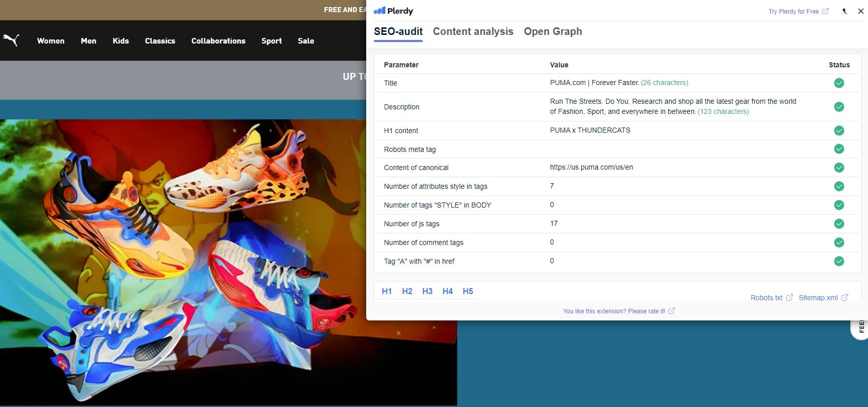The height and width of the screenshot is (407, 868).
Task: Click the 'Description' parameter label
Action: pos(402,107)
